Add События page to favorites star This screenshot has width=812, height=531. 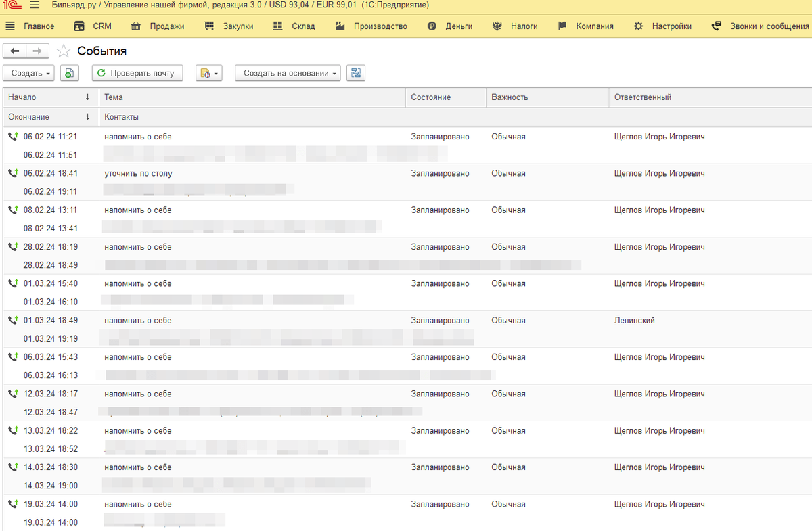(63, 51)
